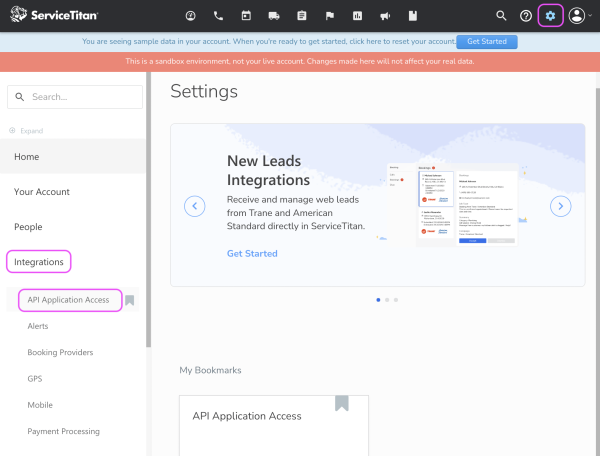Image resolution: width=600 pixels, height=456 pixels.
Task: Select the first carousel pagination dot
Action: 377,299
